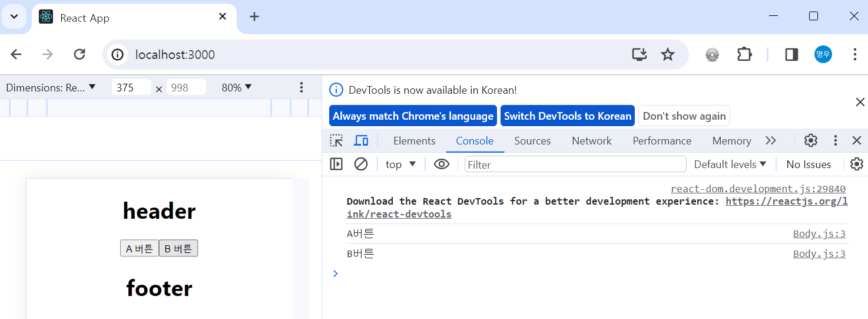Screen dimensions: 868x319
Task: Click the browser forward arrow
Action: 48,55
